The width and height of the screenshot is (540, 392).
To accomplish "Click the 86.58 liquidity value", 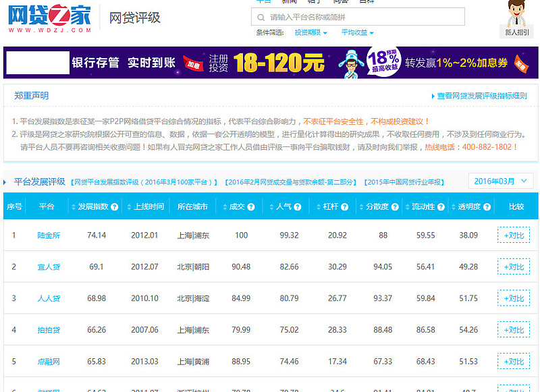I will [x=426, y=330].
